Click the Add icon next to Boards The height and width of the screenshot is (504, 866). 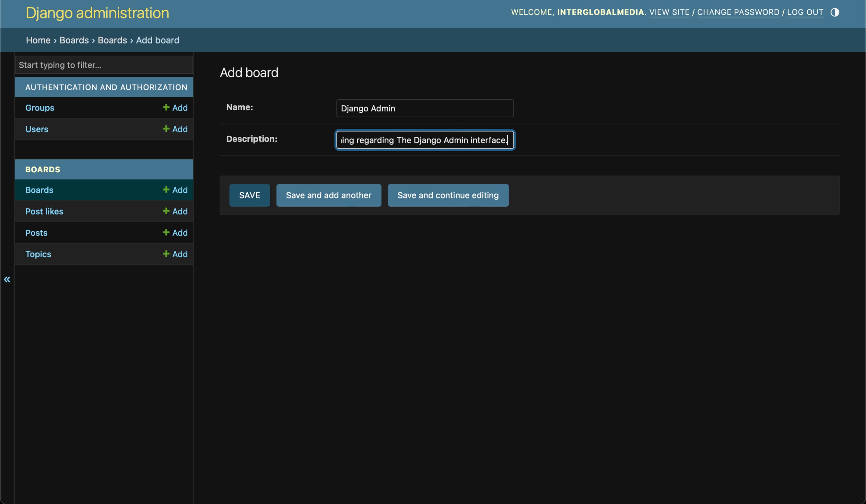tap(175, 190)
